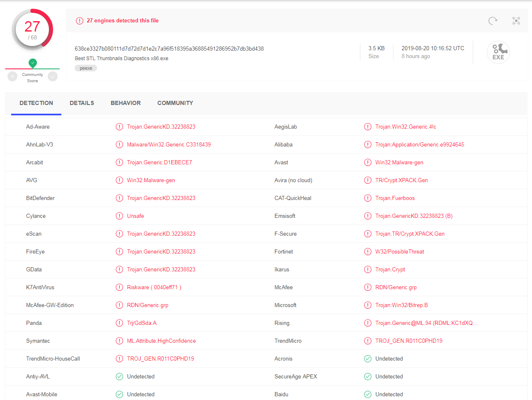Go to the Community tab

175,103
